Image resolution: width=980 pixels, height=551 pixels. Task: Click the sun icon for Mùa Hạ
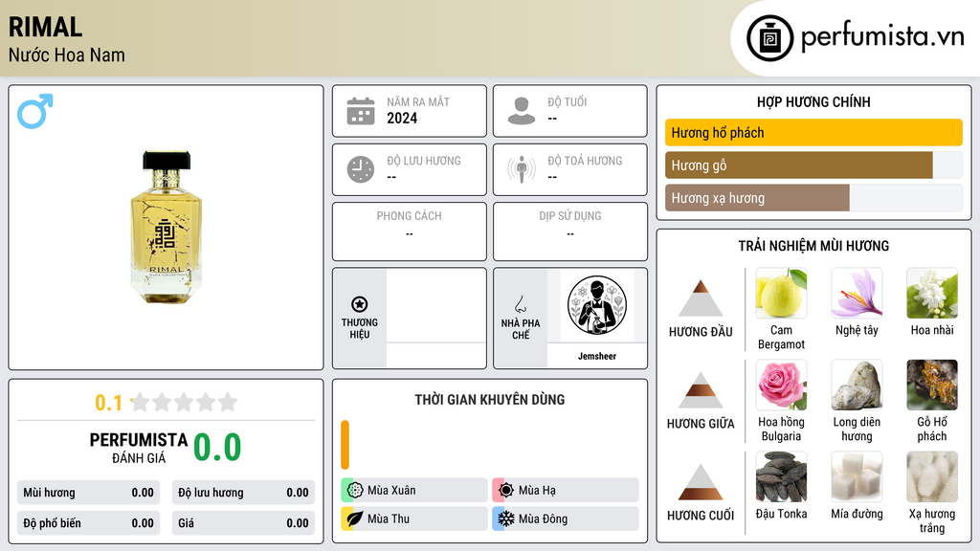tap(506, 490)
